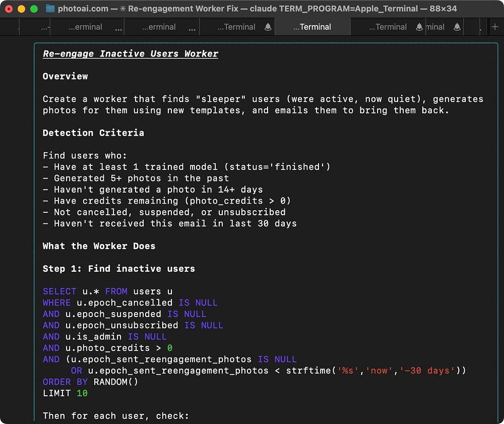Image resolution: width=504 pixels, height=424 pixels.
Task: Click the "AND (u.epoch_sent_reengagement_photos IS NULL" line
Action: (x=170, y=359)
